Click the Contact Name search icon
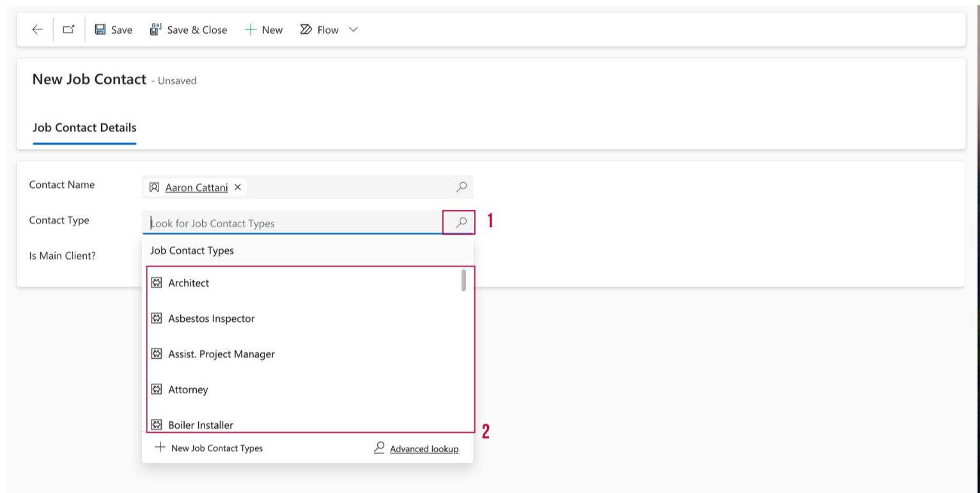Image resolution: width=980 pixels, height=493 pixels. click(x=461, y=187)
